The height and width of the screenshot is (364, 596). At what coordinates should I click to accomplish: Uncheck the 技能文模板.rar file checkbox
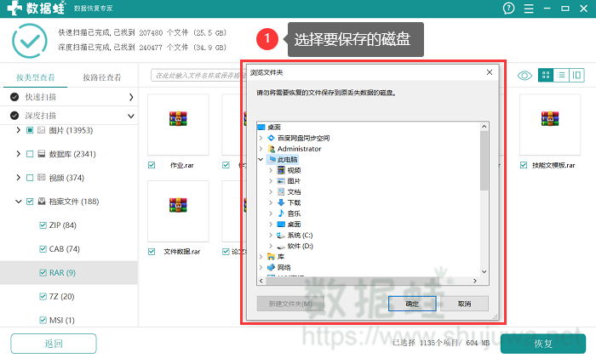click(x=524, y=165)
